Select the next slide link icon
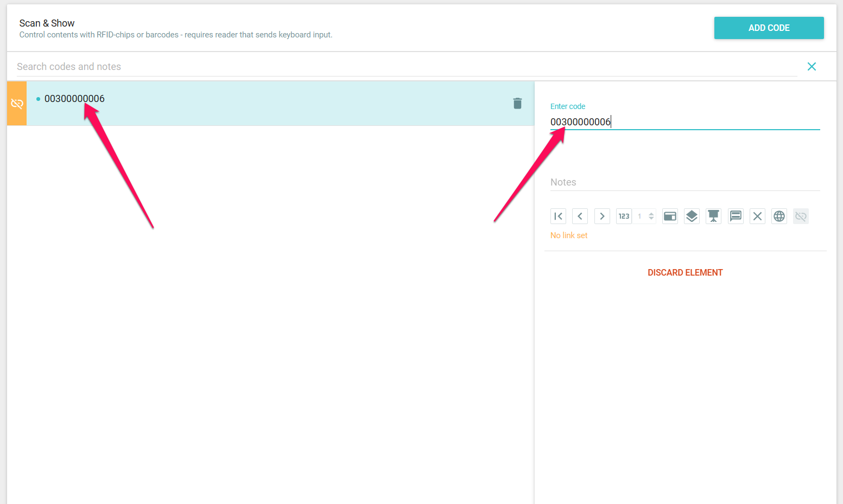This screenshot has width=843, height=504. (602, 216)
